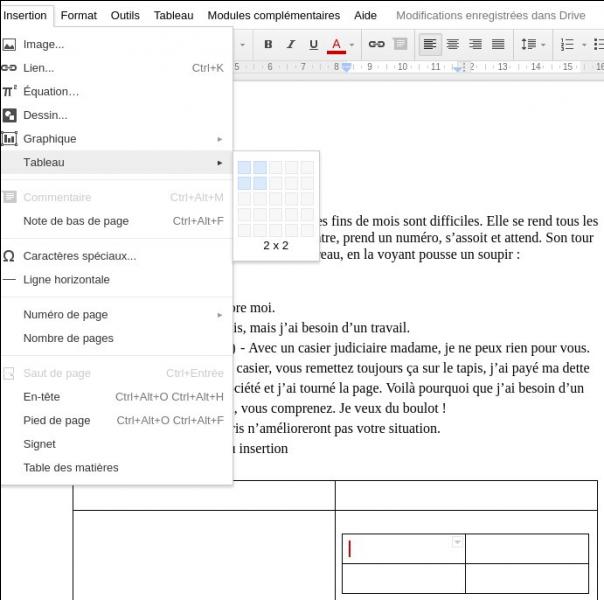Viewport: 604px width, 600px height.
Task: Choose Caractères spéciaux... entry
Action: click(x=117, y=256)
